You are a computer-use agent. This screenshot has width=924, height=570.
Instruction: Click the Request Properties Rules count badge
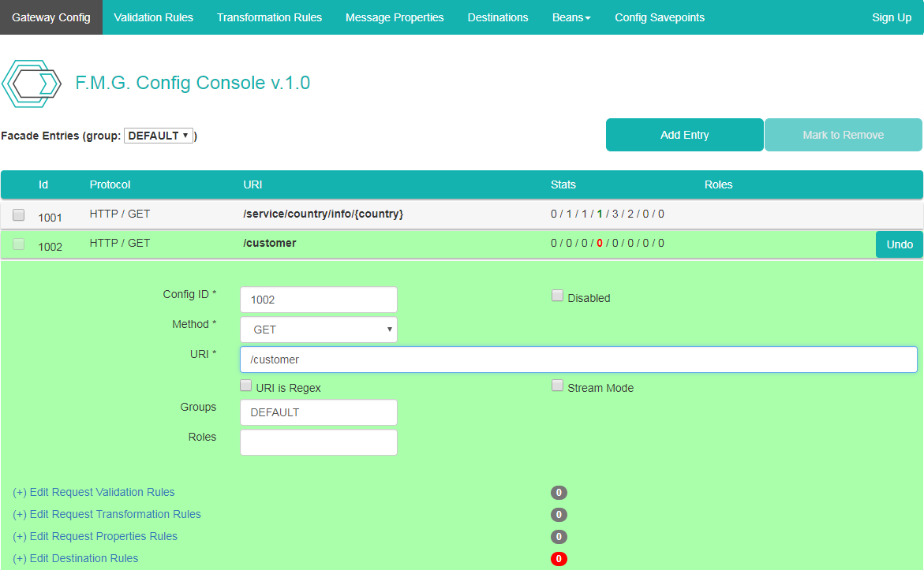(559, 537)
